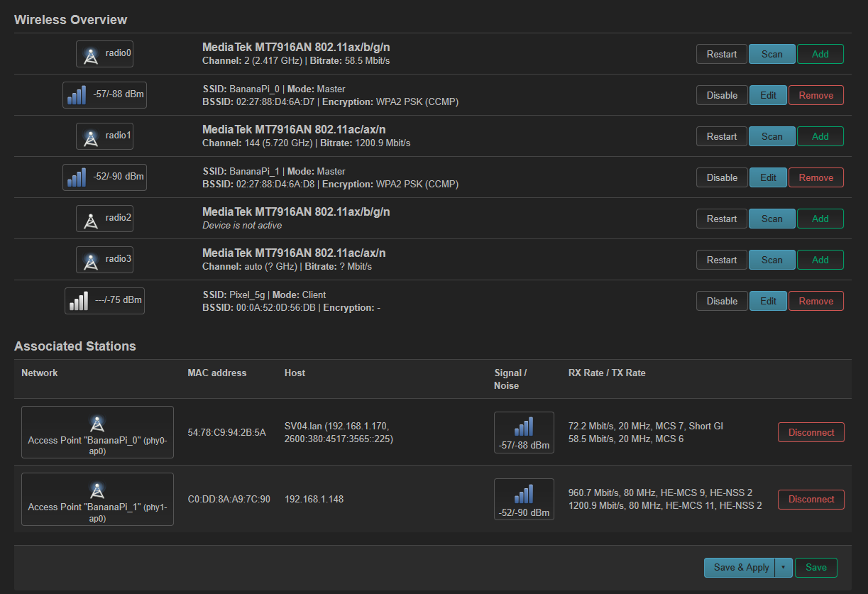
Task: Edit the BananaPi_1 network
Action: pos(769,177)
